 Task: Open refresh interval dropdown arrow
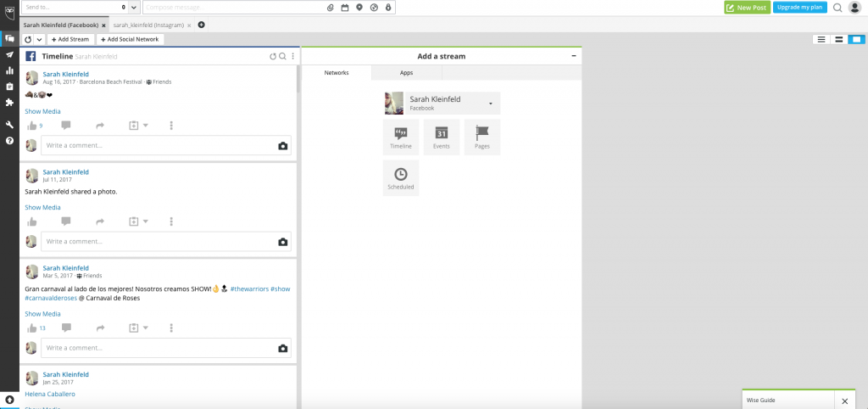coord(39,39)
